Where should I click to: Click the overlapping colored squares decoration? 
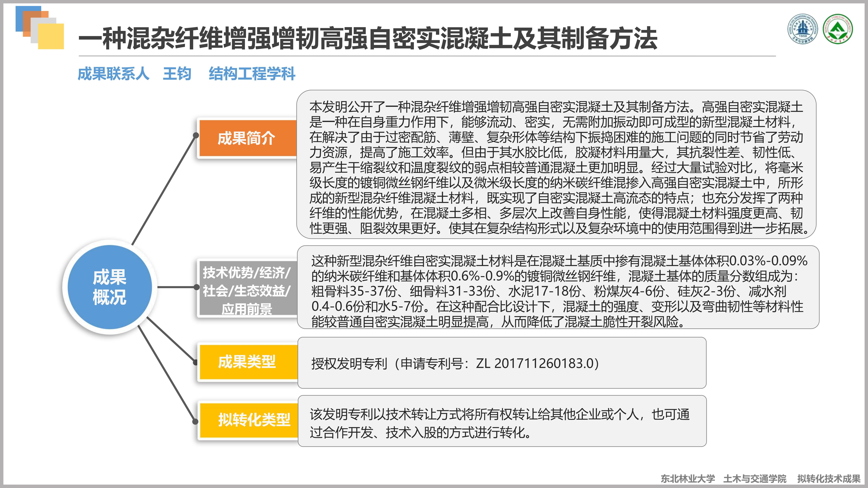tap(40, 28)
